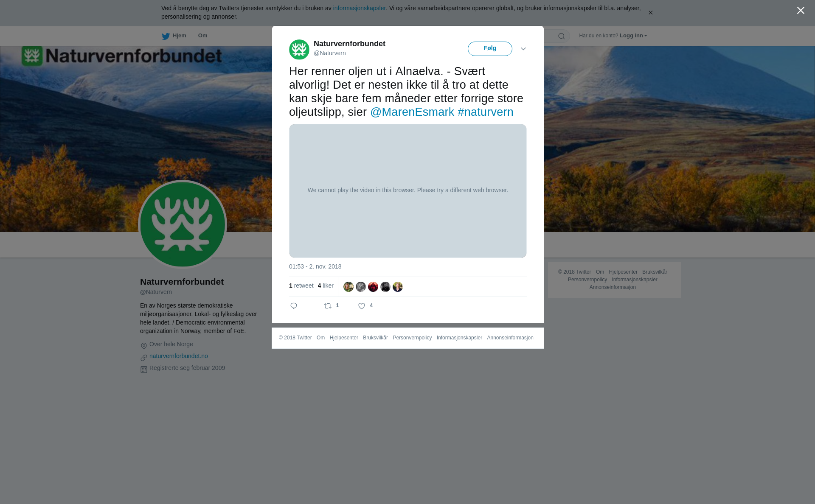This screenshot has height=504, width=815.
Task: Click first liker avatar thumbnail
Action: (348, 287)
